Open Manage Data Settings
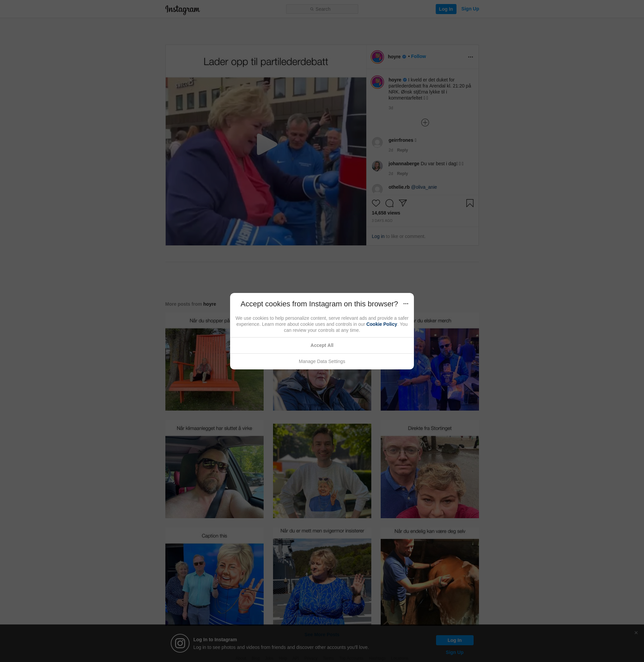The image size is (644, 662). pyautogui.click(x=322, y=362)
